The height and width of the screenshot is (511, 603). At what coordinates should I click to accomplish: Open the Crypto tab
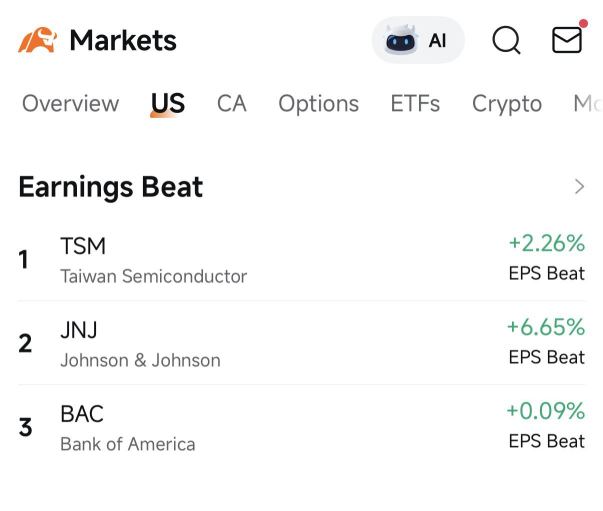pyautogui.click(x=507, y=104)
